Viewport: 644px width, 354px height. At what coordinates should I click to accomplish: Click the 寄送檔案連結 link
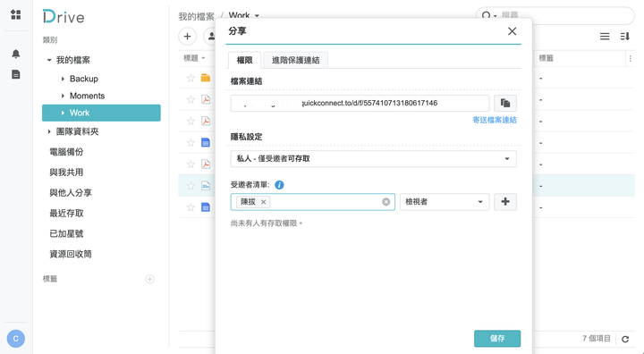point(495,120)
